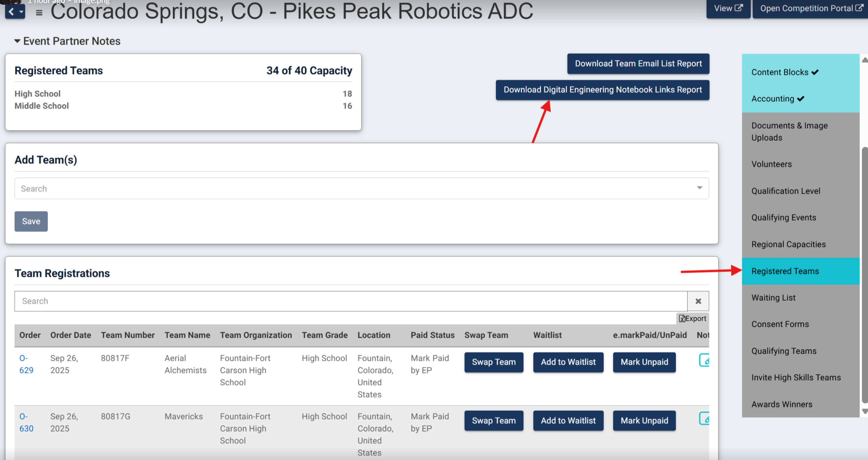This screenshot has height=460, width=868.
Task: Select Mavericks team name cell
Action: click(184, 416)
